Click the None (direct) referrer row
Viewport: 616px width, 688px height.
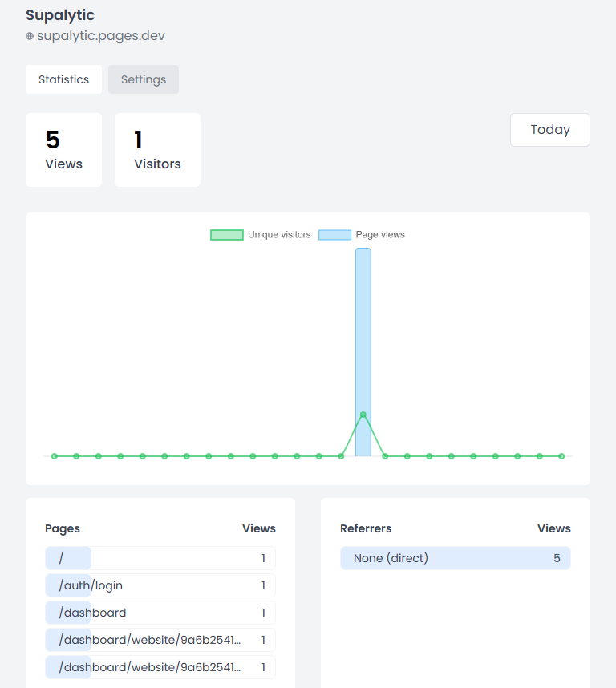coord(455,558)
